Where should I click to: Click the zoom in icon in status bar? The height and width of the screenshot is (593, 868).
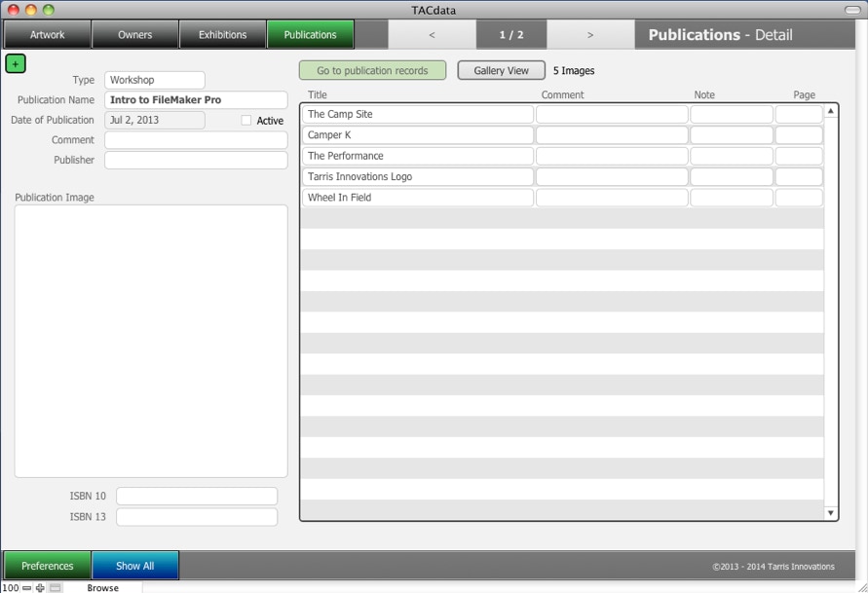coord(40,587)
